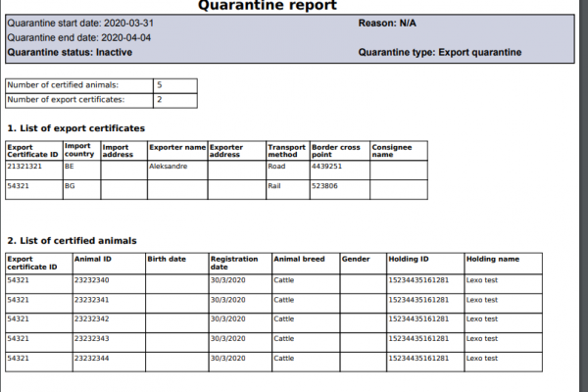Click the exporter name Aleksandre cell

point(168,167)
